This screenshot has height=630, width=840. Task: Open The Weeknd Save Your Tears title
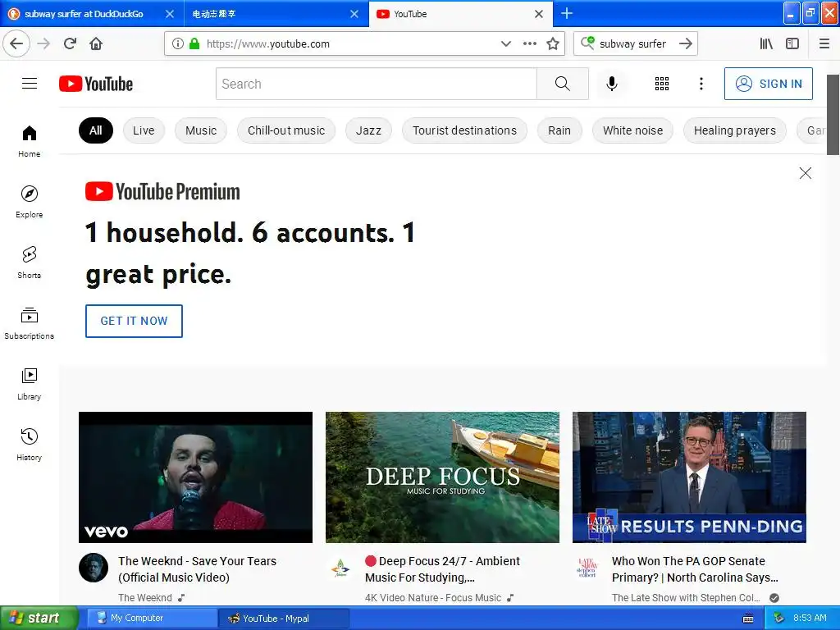coord(197,569)
